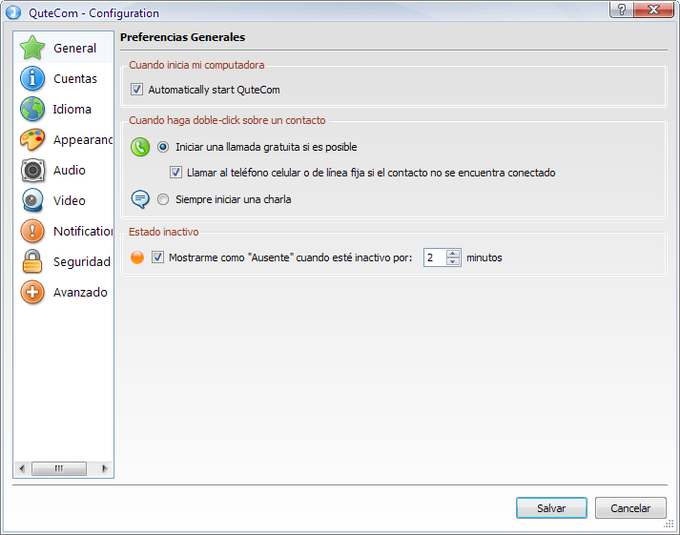Click the 'Preferencias Generales' heading
Screen dimensions: 680x535
[x=183, y=37]
